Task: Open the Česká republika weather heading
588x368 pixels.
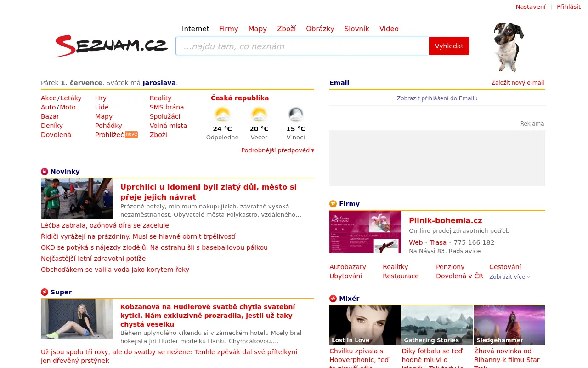Action: click(x=240, y=98)
